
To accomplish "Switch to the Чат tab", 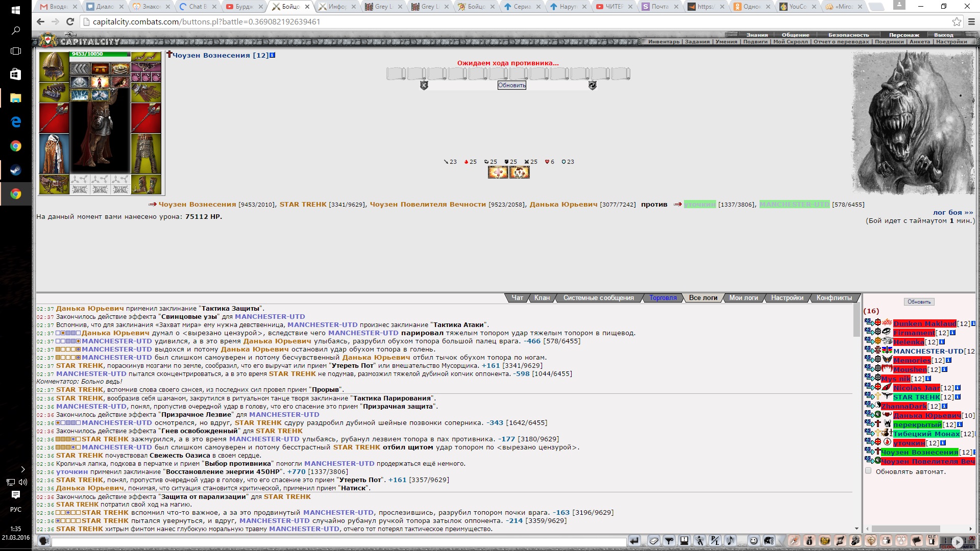I will (517, 298).
